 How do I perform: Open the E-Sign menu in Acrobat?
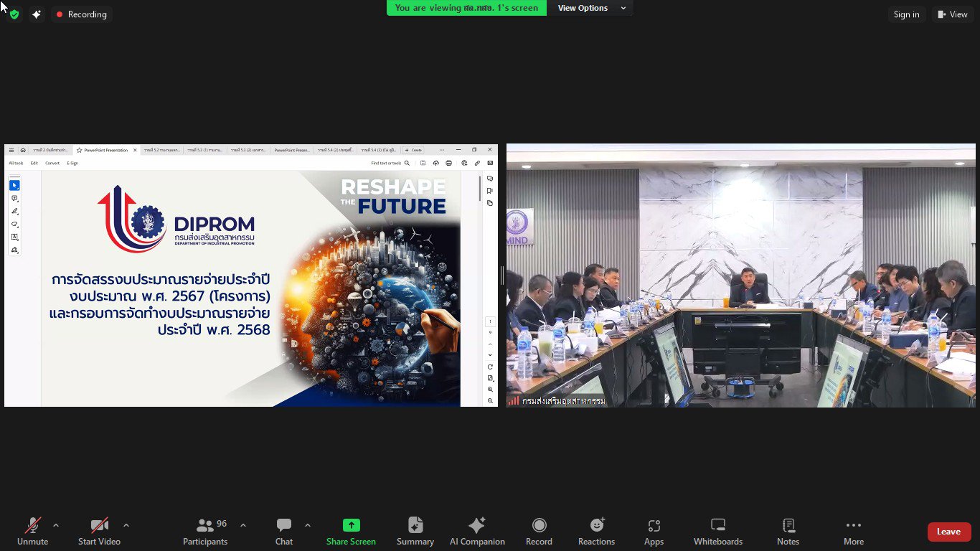point(72,163)
